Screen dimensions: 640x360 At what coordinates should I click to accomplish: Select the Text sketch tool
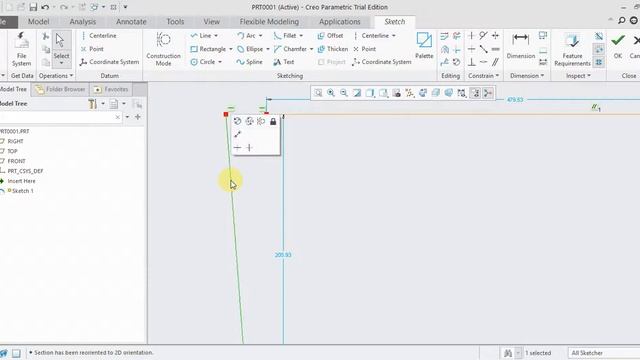click(x=284, y=62)
